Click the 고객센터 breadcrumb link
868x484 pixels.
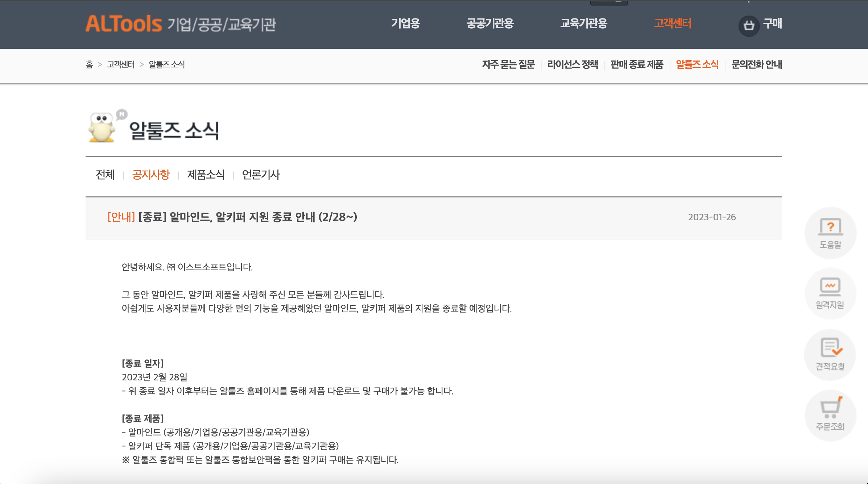[x=121, y=64]
